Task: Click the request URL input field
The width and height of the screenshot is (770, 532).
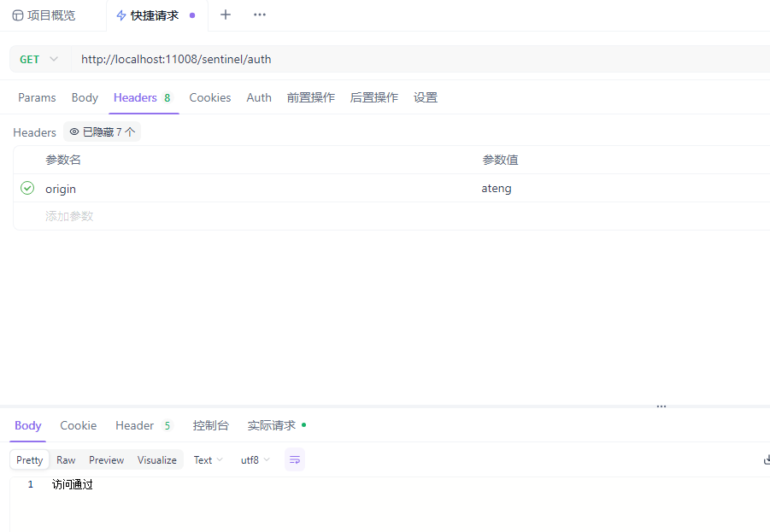Action: (385, 59)
